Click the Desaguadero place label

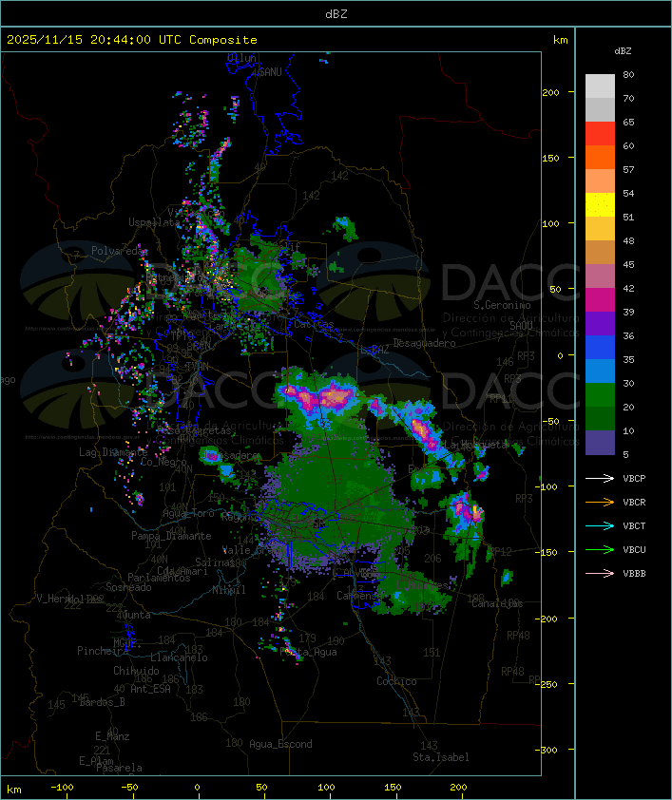424,343
